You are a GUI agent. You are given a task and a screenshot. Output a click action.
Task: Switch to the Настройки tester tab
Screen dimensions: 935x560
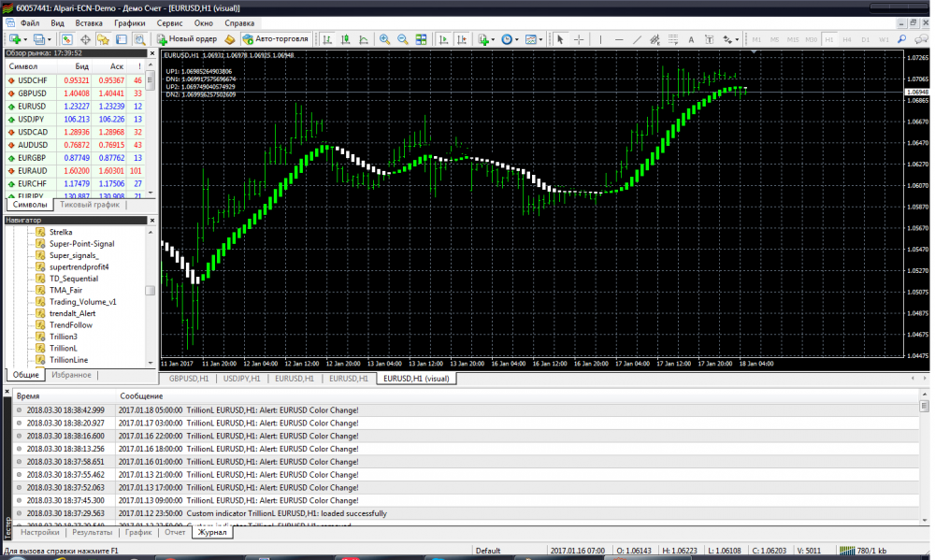(x=40, y=533)
